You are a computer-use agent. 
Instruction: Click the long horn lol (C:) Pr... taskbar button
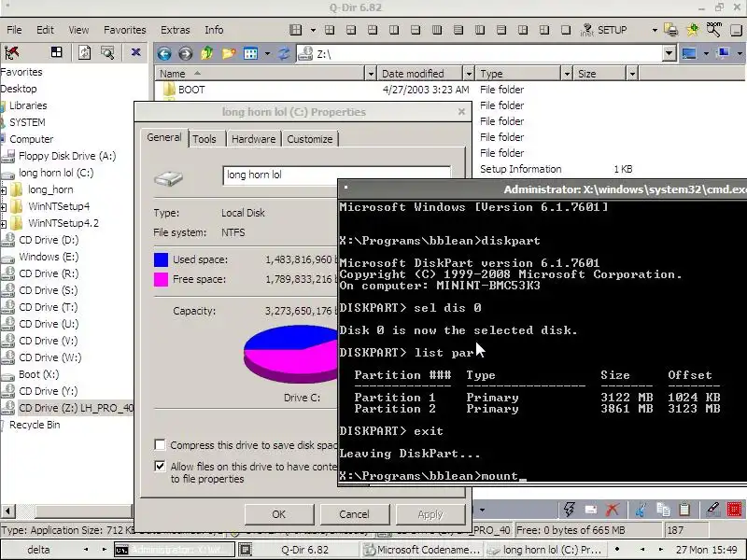546,550
